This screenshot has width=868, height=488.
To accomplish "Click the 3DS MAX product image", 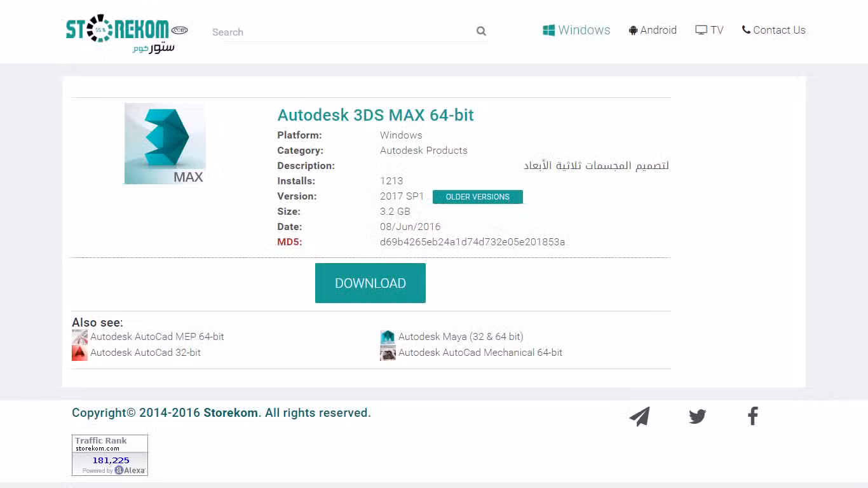I will (x=165, y=144).
